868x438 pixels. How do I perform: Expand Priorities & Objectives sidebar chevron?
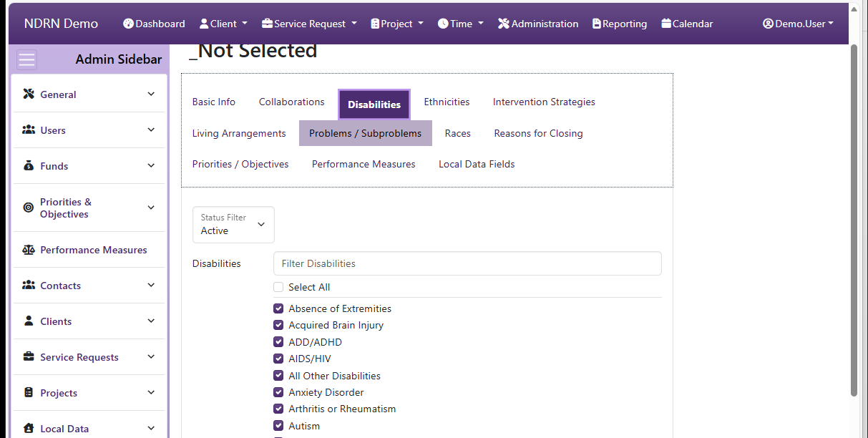[151, 207]
